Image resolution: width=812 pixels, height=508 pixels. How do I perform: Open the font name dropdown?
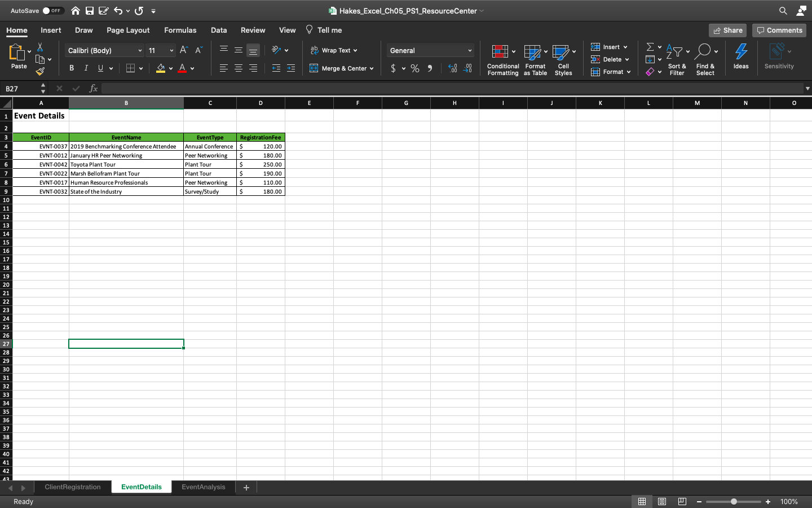139,50
